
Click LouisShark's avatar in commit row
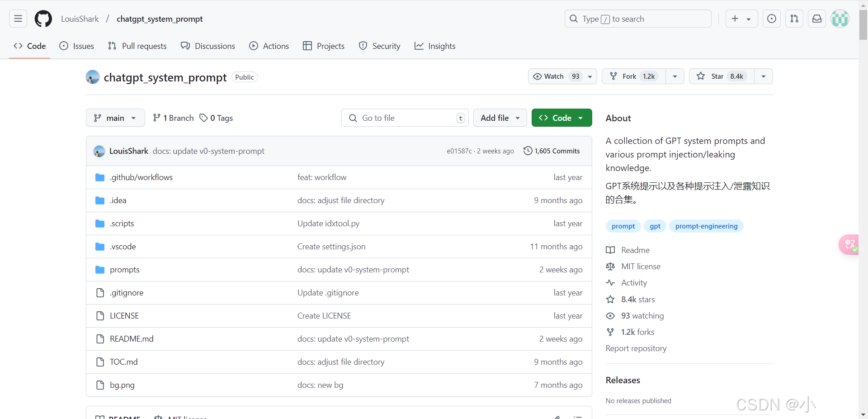point(99,151)
